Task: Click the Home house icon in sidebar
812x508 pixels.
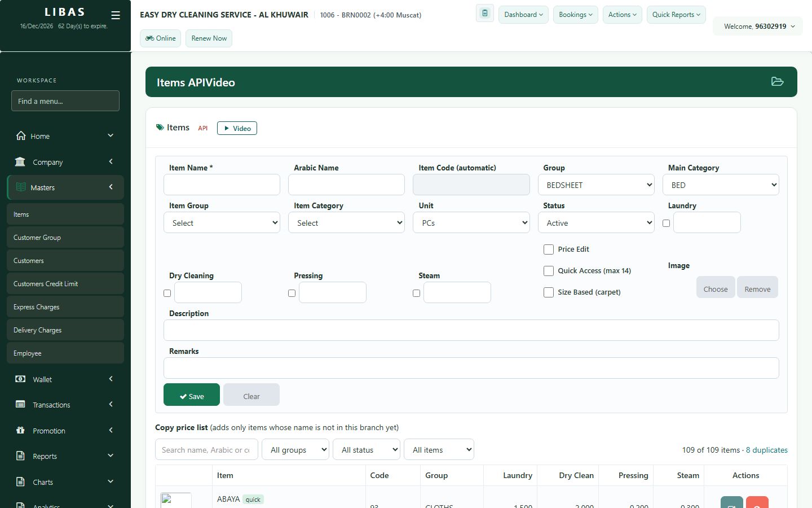Action: point(21,135)
